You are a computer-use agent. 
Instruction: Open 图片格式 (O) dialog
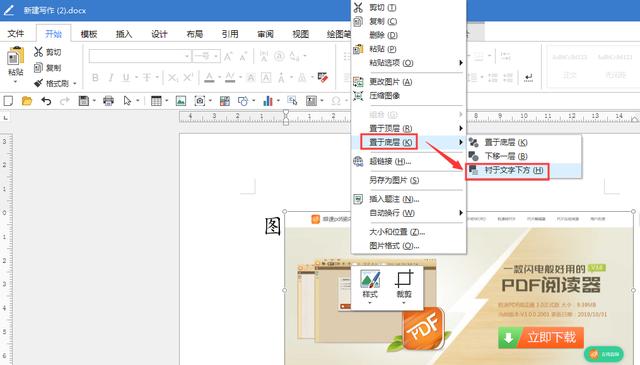tap(408, 246)
